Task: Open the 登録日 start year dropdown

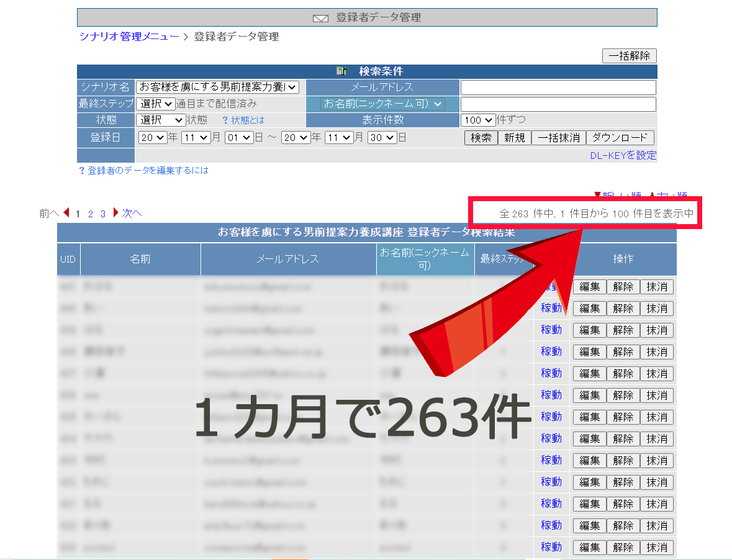Action: pos(153,138)
